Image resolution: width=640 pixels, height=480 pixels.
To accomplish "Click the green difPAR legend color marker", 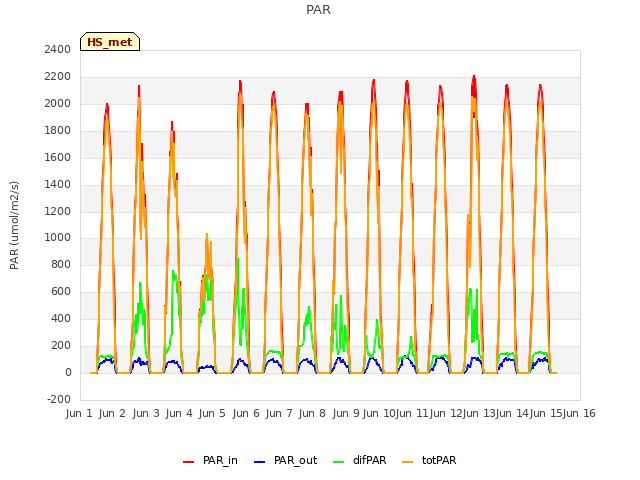I will pyautogui.click(x=338, y=462).
